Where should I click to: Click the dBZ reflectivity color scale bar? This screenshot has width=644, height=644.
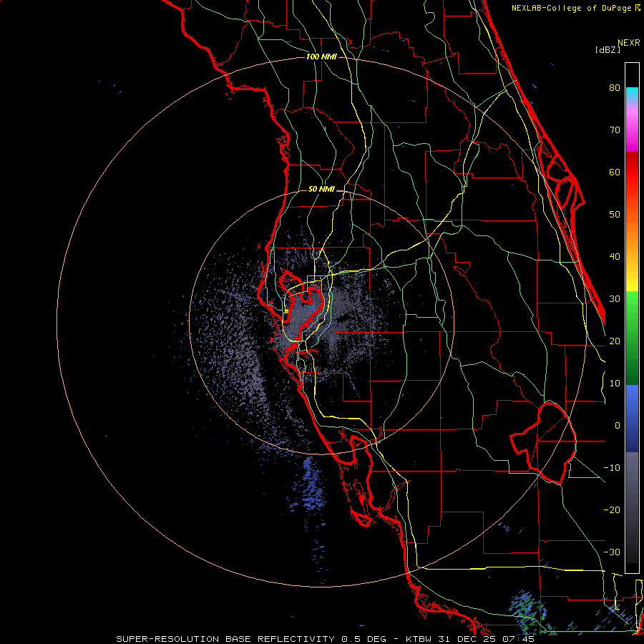[x=632, y=318]
